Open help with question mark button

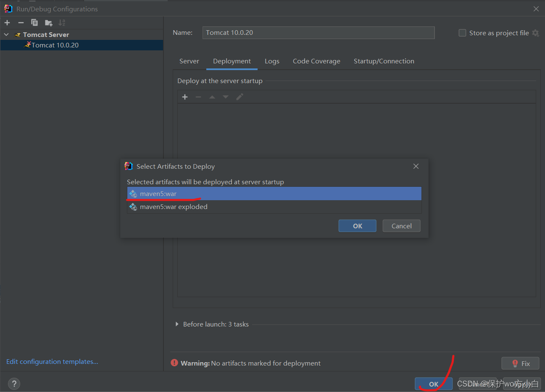pos(14,384)
